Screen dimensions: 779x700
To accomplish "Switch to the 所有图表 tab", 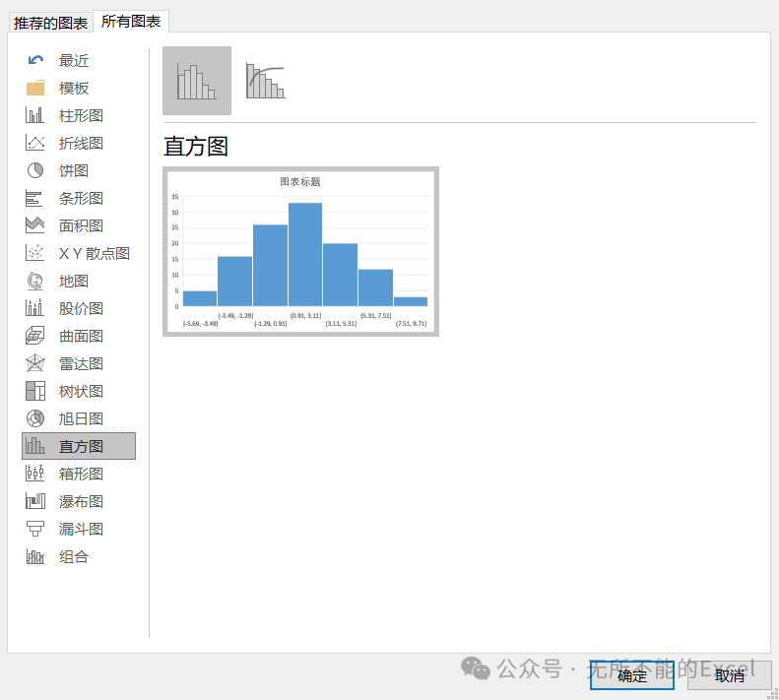I will 131,22.
